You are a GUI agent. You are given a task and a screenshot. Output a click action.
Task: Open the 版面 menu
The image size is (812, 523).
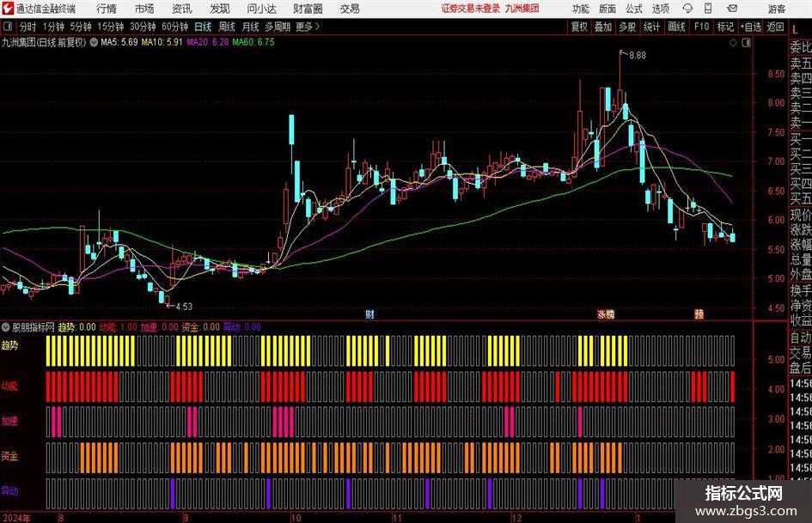coord(607,9)
